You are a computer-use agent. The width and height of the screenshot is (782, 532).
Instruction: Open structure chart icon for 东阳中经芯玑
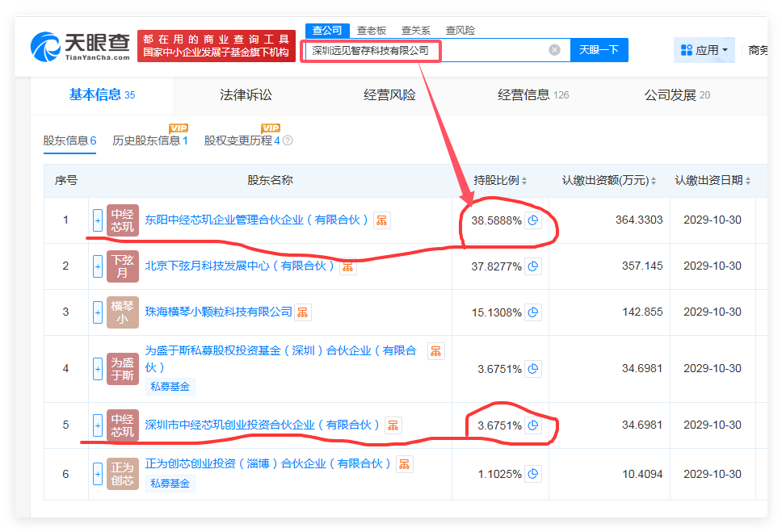pos(381,220)
